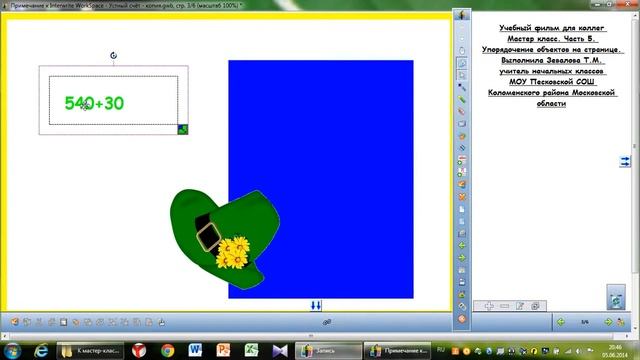The height and width of the screenshot is (360, 640).
Task: Click the green next arrow in page navigator
Action: point(608,322)
